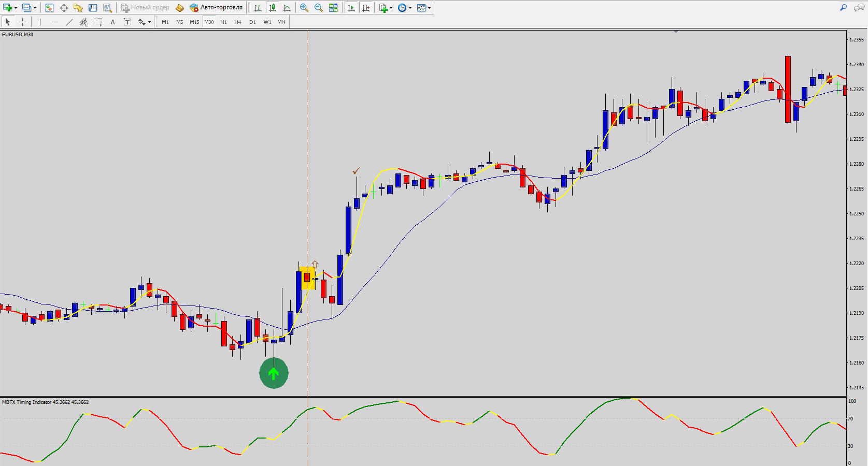
Task: Toggle chart auto scroll
Action: pyautogui.click(x=351, y=8)
